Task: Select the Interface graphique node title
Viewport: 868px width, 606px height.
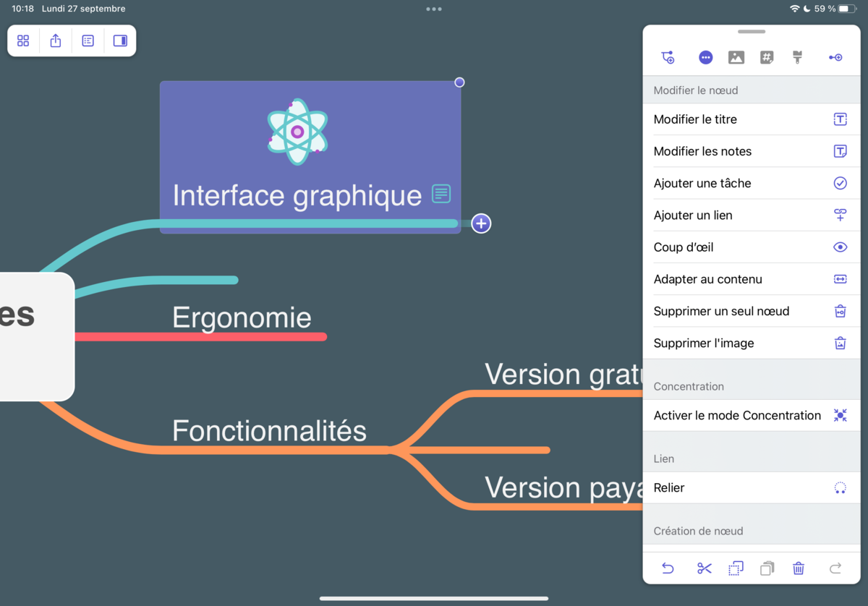Action: tap(297, 196)
